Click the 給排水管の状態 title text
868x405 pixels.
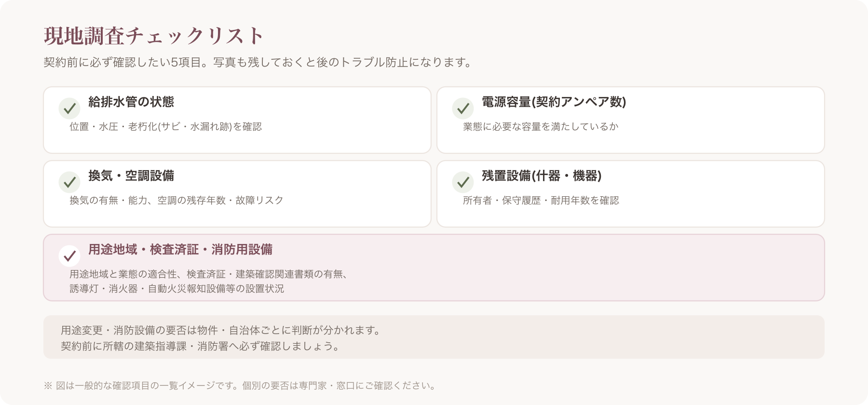pos(131,102)
